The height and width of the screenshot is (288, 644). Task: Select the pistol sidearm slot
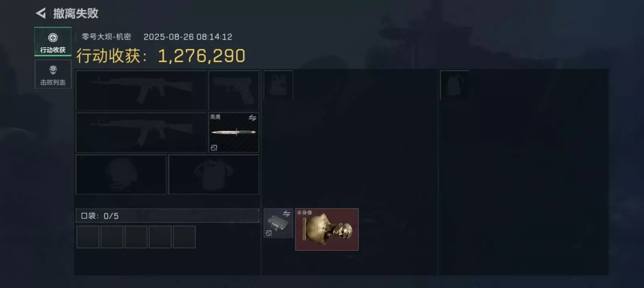(234, 90)
